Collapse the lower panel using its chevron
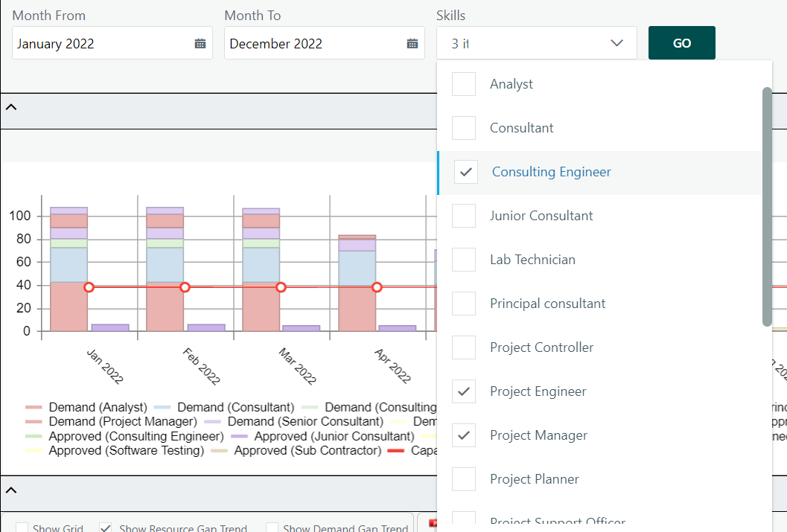787x532 pixels. (x=11, y=490)
